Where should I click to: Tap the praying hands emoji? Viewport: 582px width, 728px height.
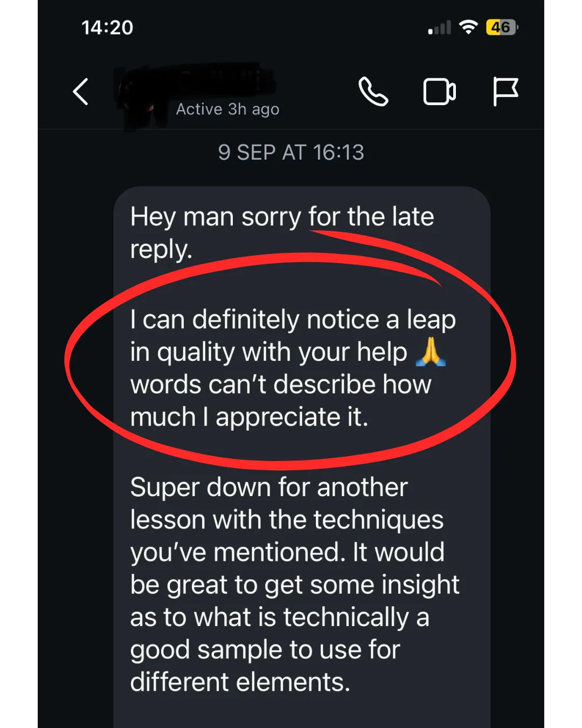click(x=431, y=352)
